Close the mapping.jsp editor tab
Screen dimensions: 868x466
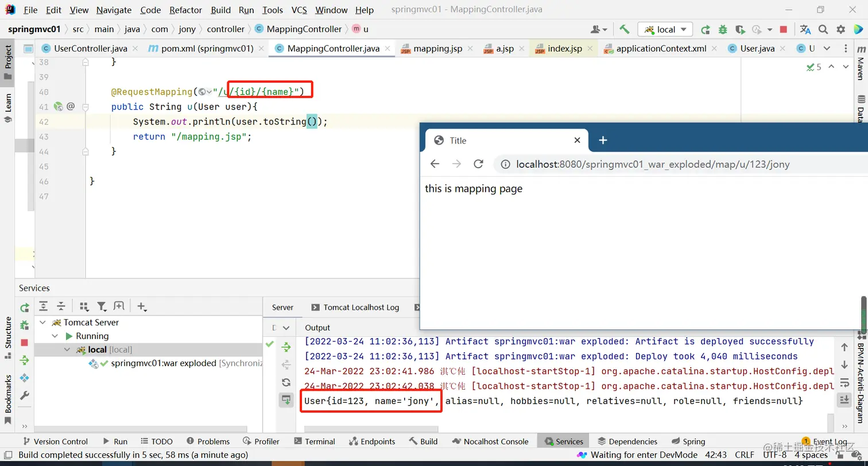(470, 48)
